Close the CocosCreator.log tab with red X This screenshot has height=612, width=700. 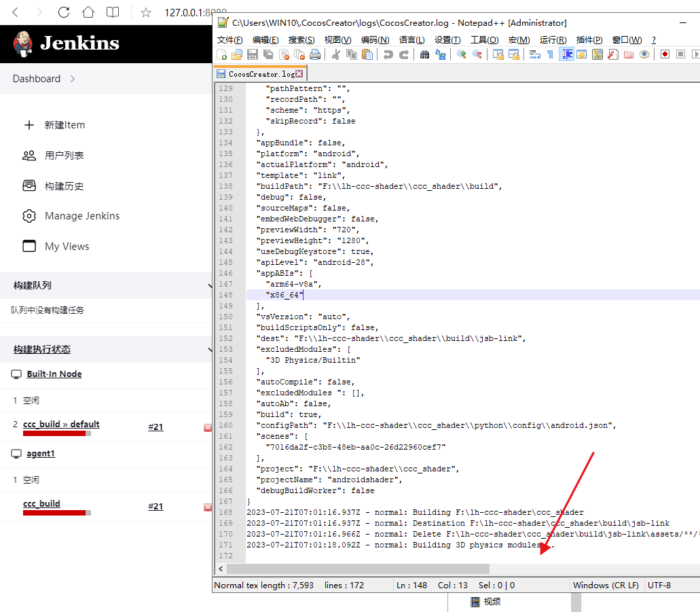299,74
